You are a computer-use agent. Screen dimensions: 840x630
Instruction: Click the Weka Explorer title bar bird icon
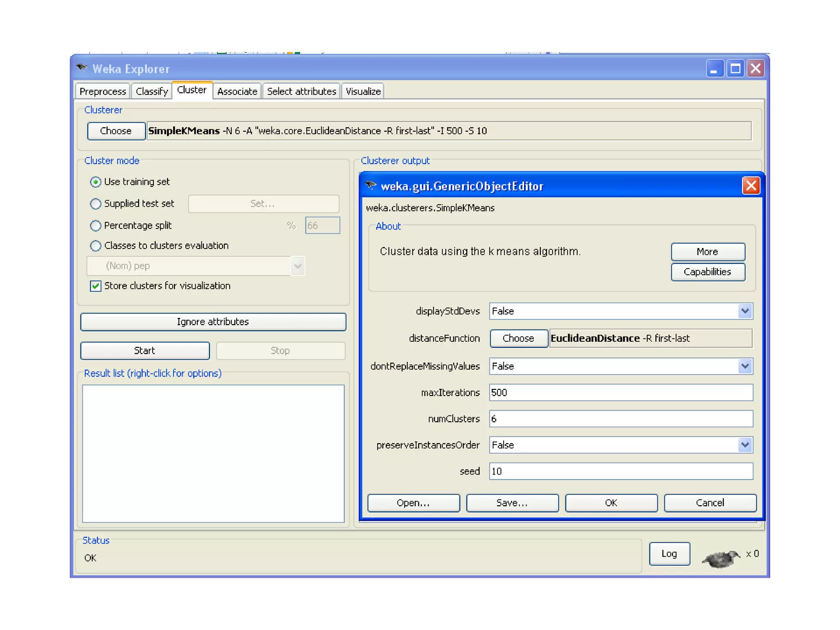(x=82, y=68)
